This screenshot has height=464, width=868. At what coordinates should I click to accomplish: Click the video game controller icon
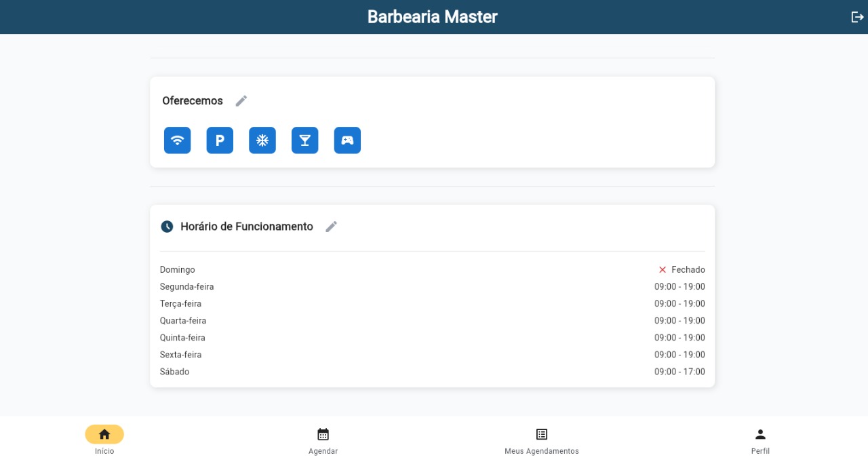pos(347,140)
